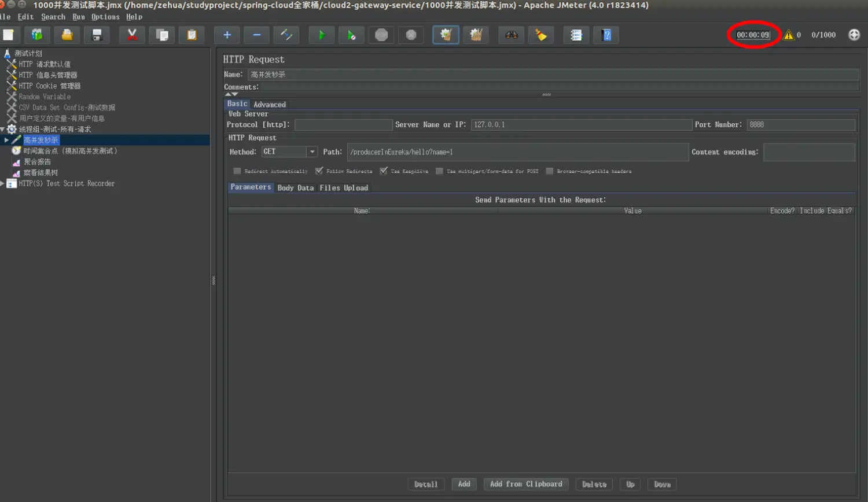Switch to the Basic tab
The height and width of the screenshot is (502, 868).
click(237, 104)
